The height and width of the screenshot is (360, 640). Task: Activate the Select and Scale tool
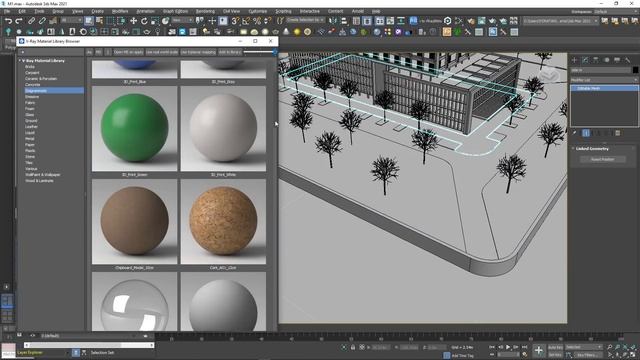click(x=155, y=21)
